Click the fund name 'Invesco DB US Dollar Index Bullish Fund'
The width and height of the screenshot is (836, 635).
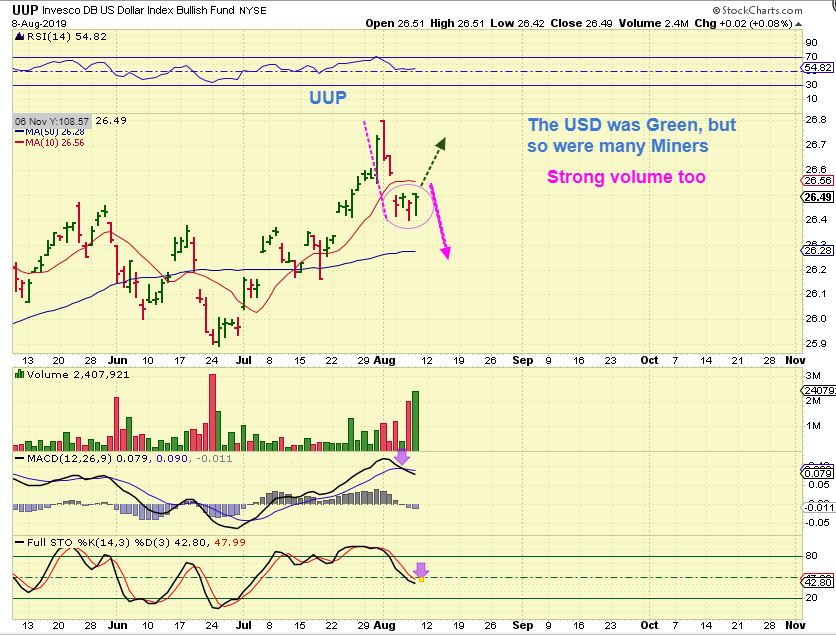click(x=139, y=10)
